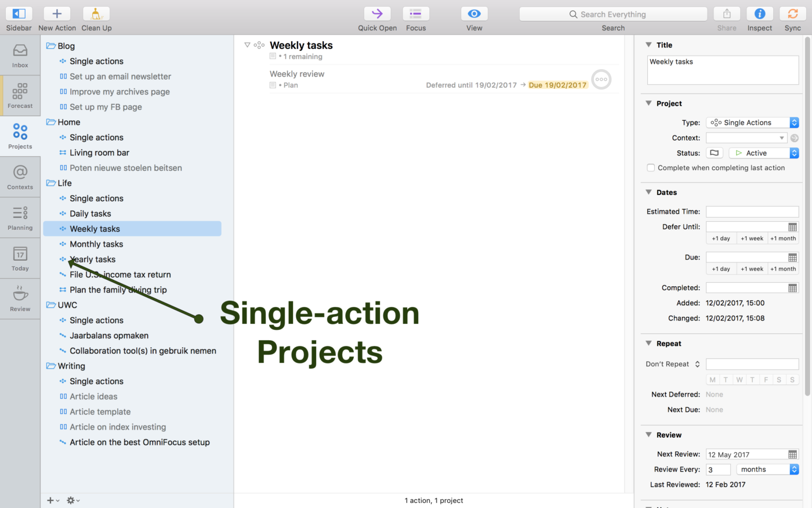Collapse the Title inspector section

(x=648, y=45)
